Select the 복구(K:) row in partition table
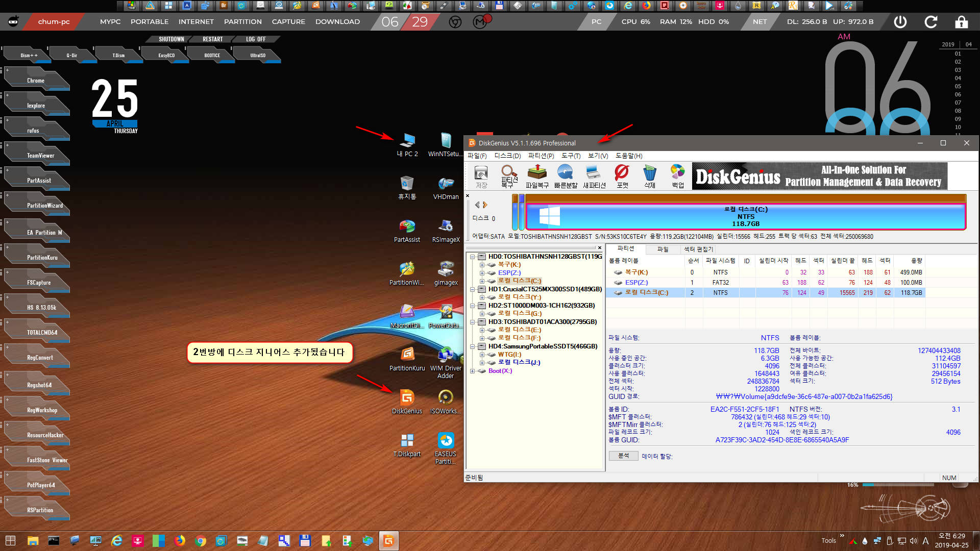This screenshot has height=551, width=980. click(766, 272)
